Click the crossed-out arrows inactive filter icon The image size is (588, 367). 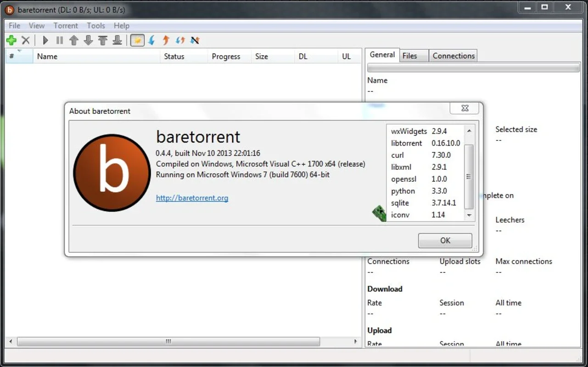(195, 40)
